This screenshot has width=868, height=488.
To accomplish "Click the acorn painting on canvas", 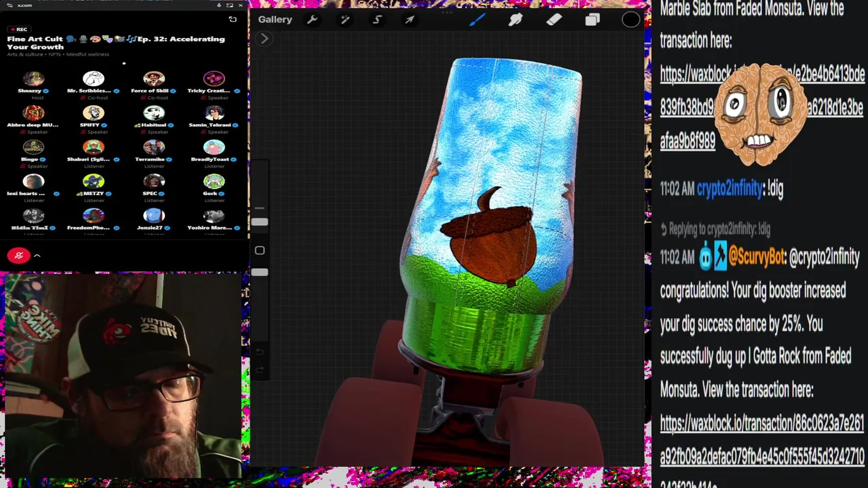I will (489, 236).
